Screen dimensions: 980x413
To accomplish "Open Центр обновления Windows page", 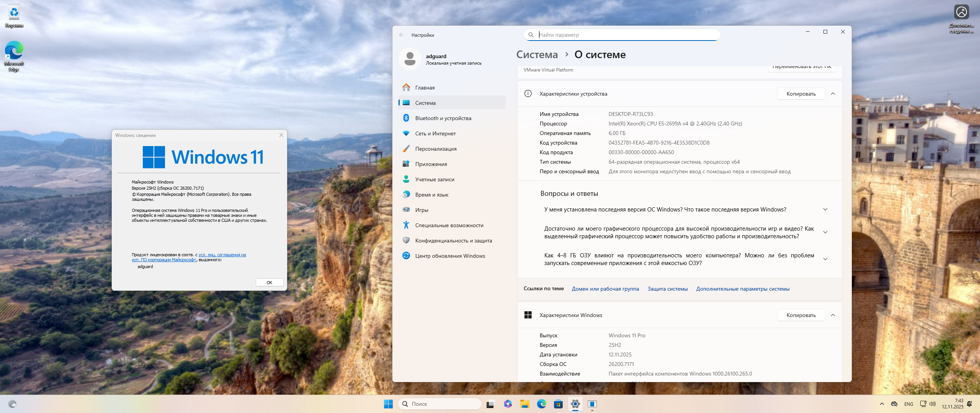I will (x=450, y=256).
